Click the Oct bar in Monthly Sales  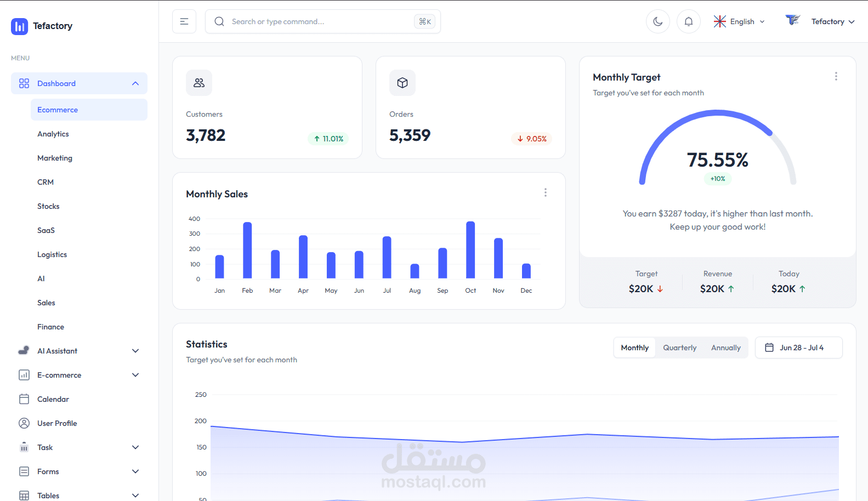pyautogui.click(x=470, y=250)
